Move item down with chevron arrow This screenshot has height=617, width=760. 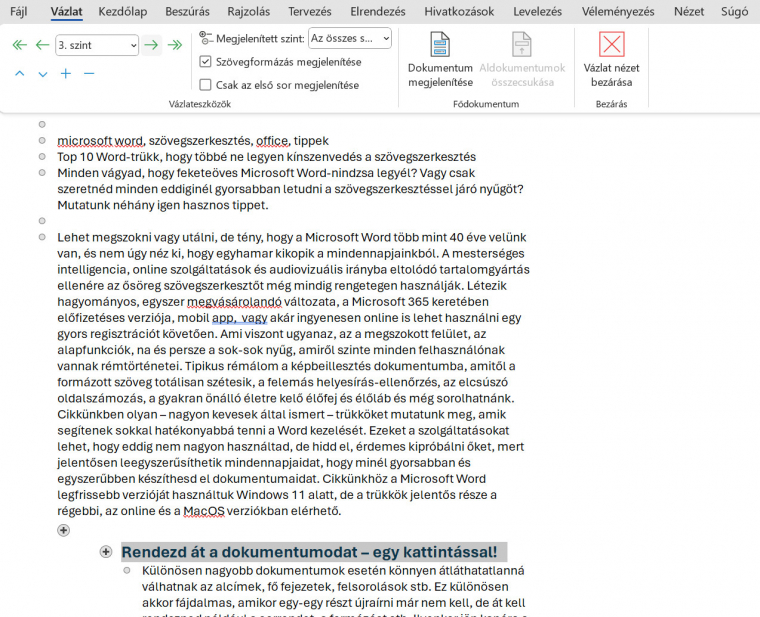click(x=43, y=74)
